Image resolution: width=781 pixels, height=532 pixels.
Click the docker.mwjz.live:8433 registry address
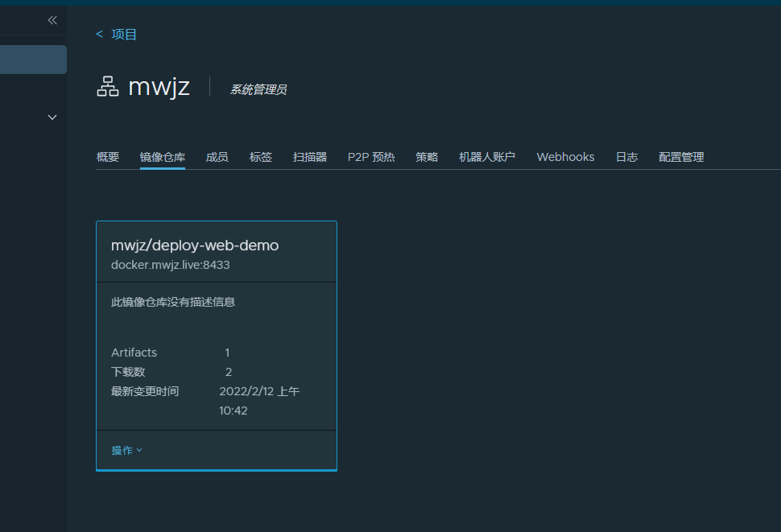coord(171,265)
